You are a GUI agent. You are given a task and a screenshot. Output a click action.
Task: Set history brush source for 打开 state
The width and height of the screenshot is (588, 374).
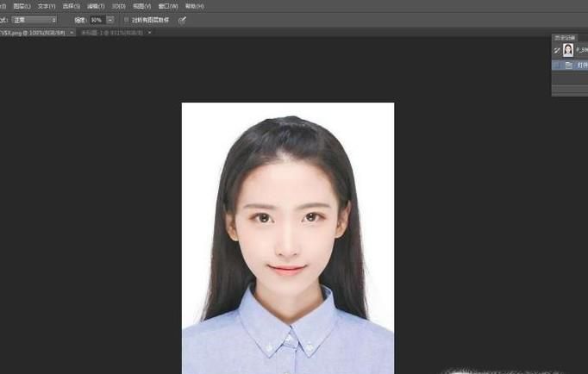coord(557,65)
